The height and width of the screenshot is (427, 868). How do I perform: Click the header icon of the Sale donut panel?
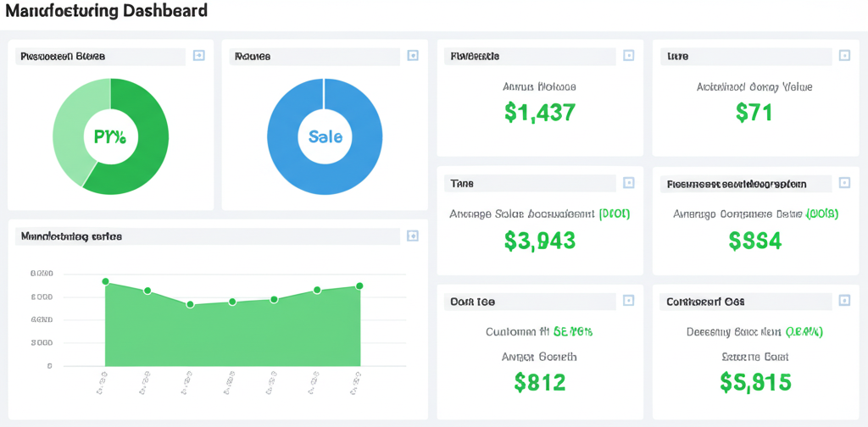click(x=413, y=56)
